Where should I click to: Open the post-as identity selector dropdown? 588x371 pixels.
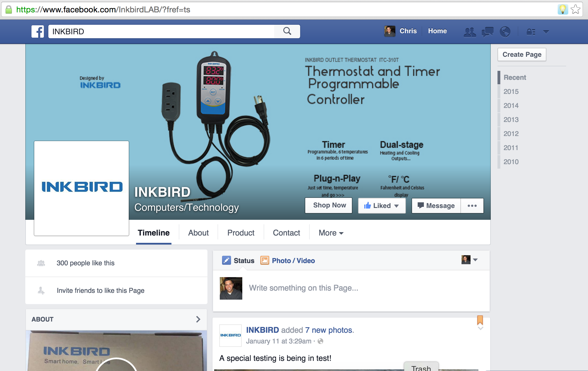coord(470,260)
